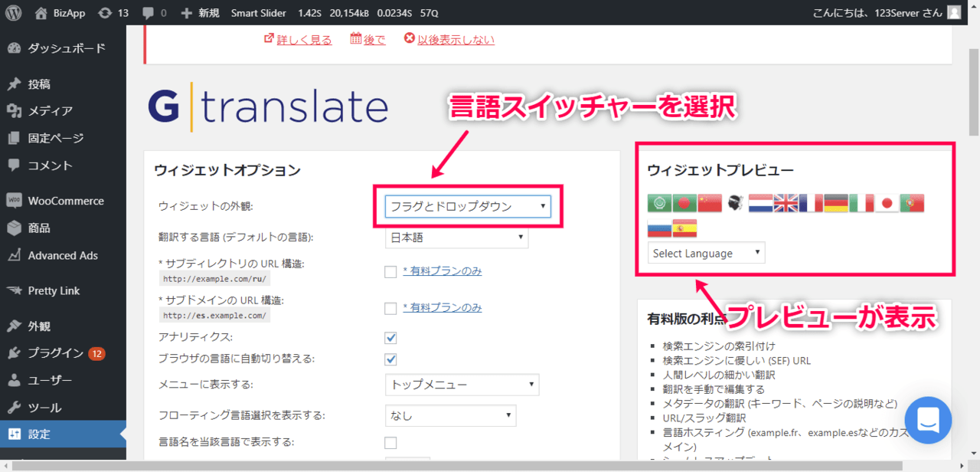Screen dimensions: 980x472
Task: Select the German flag in preview
Action: [x=836, y=203]
